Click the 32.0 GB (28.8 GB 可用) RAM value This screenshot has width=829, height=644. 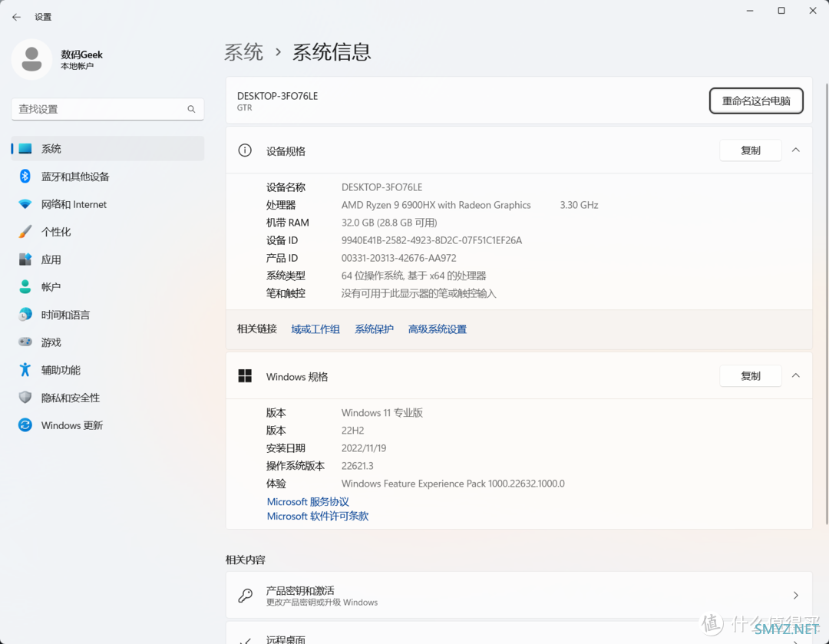pos(389,223)
